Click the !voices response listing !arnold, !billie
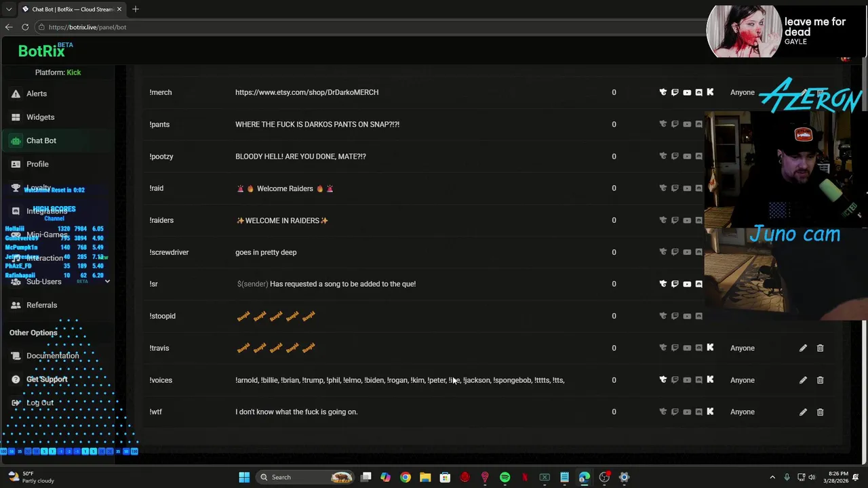Viewport: 868px width, 488px height. pos(399,380)
